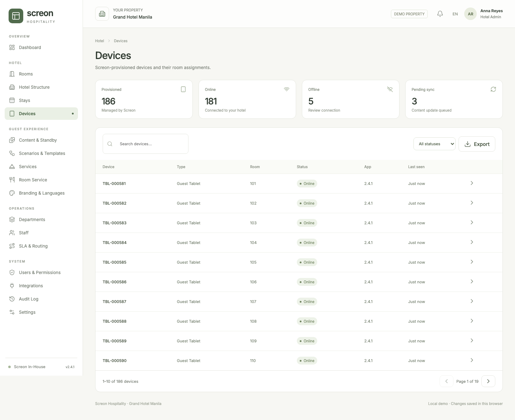The width and height of the screenshot is (515, 420).
Task: Select the Devices sidebar item
Action: 41,114
